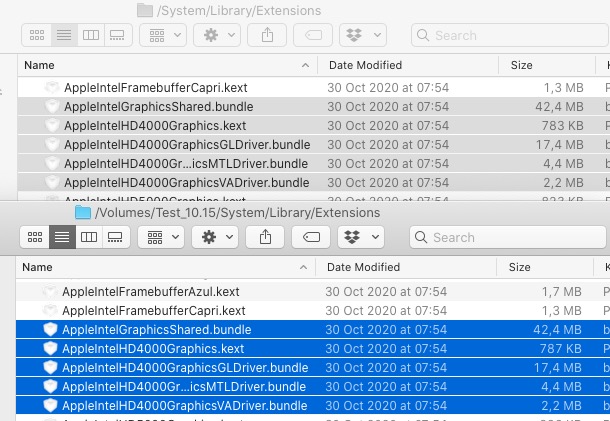Screen dimensions: 610x421
Task: Switch top window to list view
Action: pos(64,35)
